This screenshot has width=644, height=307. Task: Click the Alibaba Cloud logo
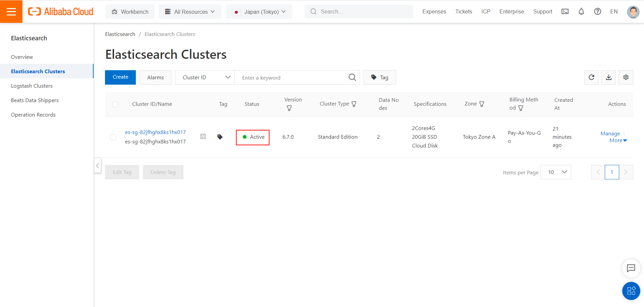tap(61, 11)
